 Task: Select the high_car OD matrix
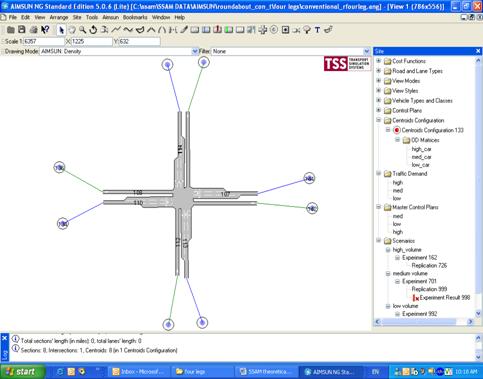(421, 149)
